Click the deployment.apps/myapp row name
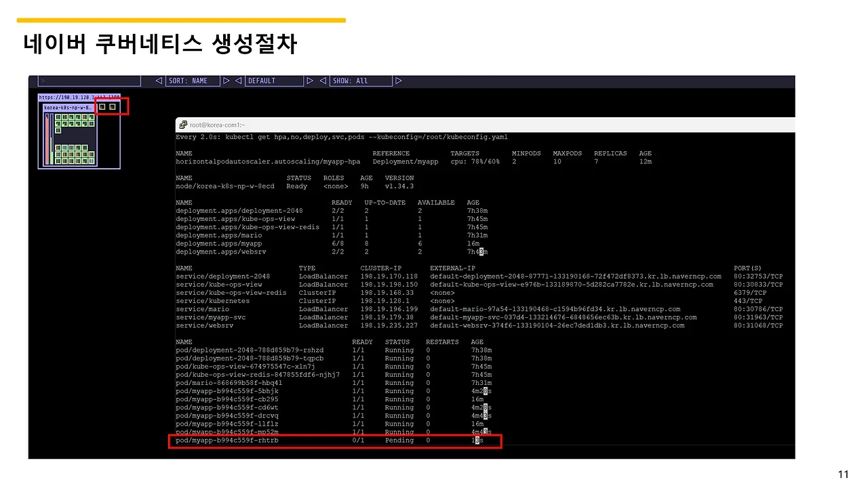868x488 pixels. [219, 243]
